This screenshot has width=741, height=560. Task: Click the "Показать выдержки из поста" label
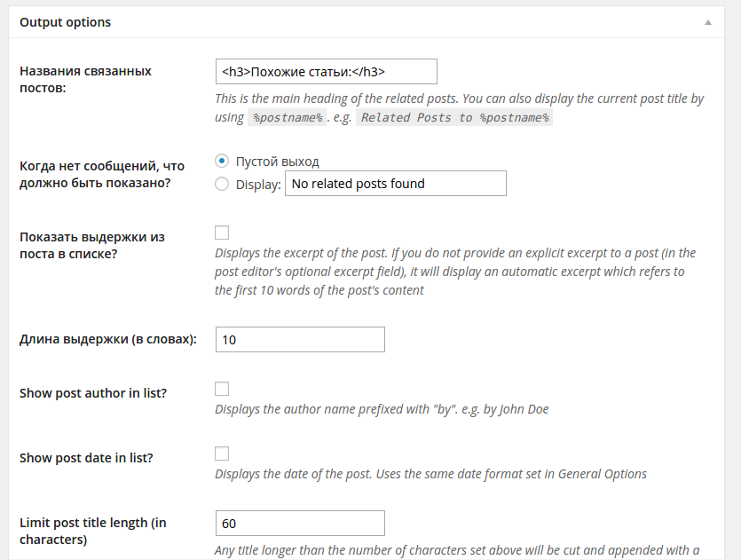click(92, 246)
